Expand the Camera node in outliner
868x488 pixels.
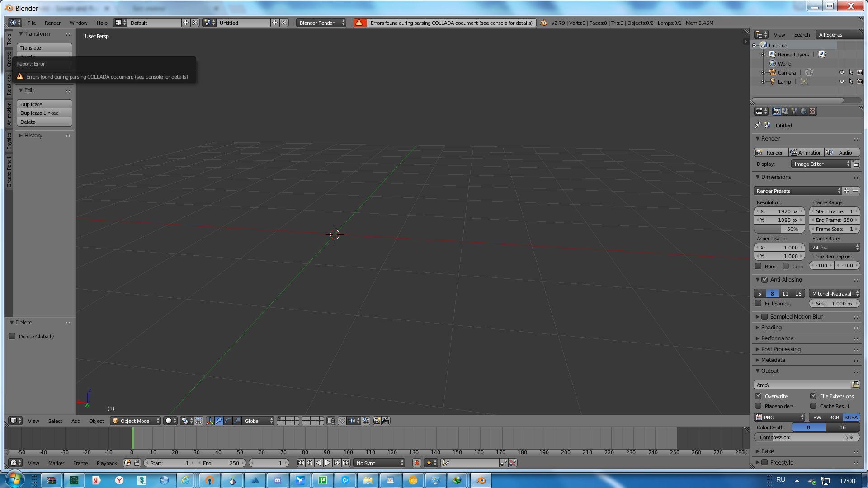click(763, 72)
